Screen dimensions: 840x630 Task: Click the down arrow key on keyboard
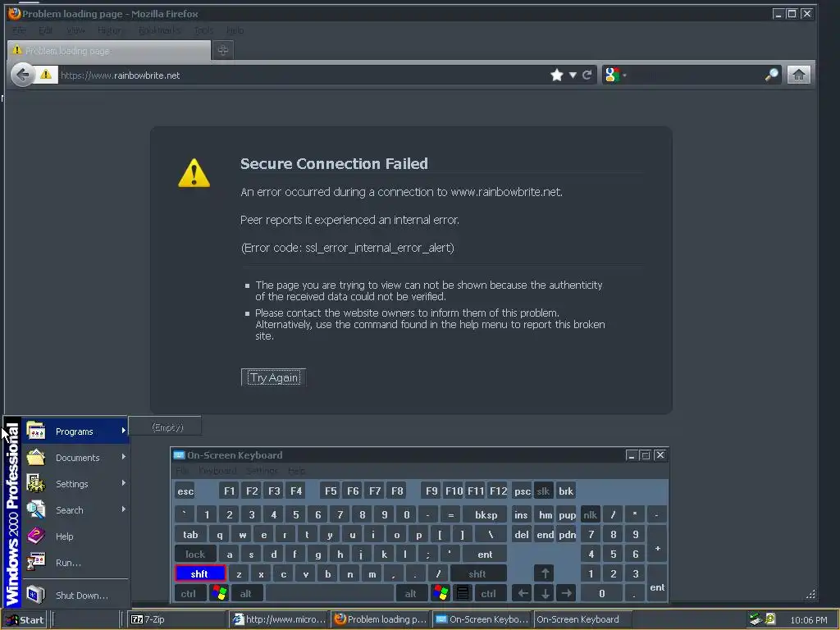pyautogui.click(x=545, y=594)
